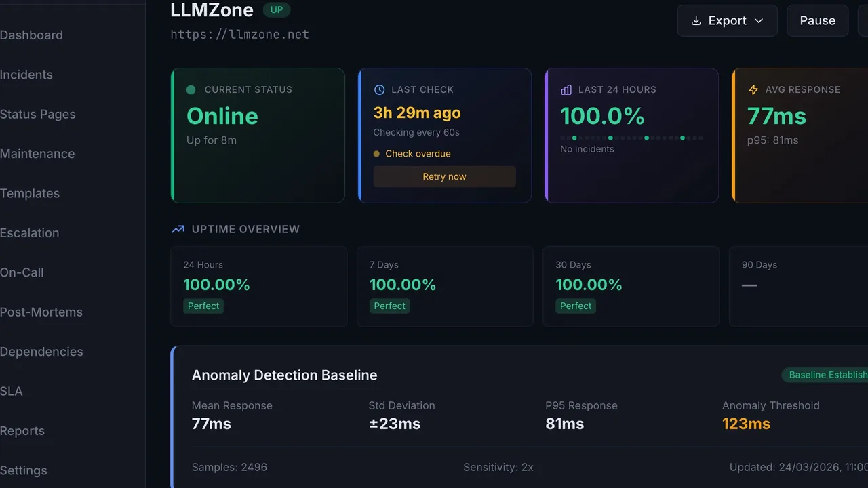868x488 pixels.
Task: Go to Incidents page
Action: [x=26, y=75]
